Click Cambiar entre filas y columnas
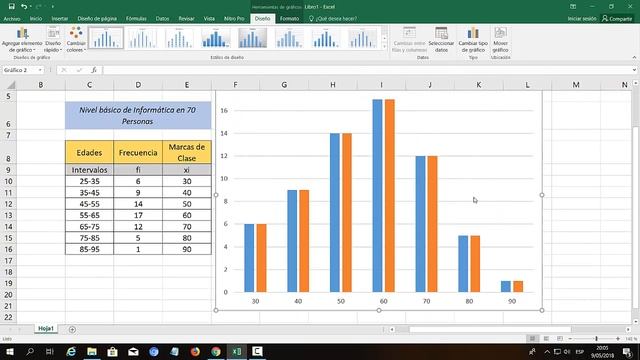The width and height of the screenshot is (640, 360). [x=409, y=40]
